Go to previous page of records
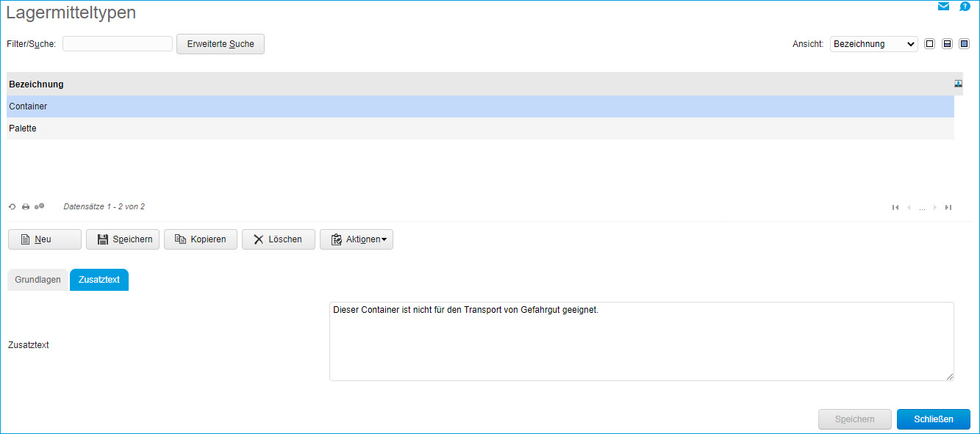 click(x=909, y=208)
